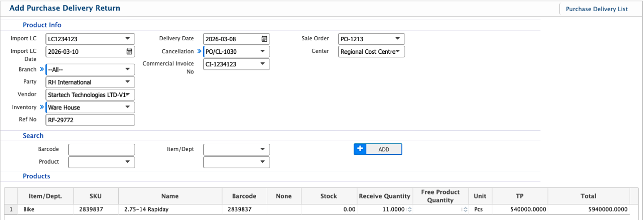Open the Center dropdown Regional Cost Centre
Viewport: 644px width, 220px height.
397,52
